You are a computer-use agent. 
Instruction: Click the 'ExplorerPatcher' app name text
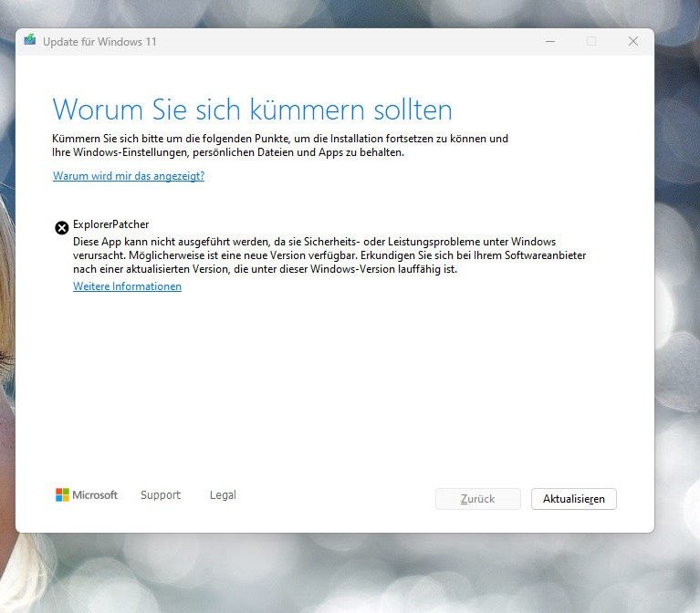point(111,224)
